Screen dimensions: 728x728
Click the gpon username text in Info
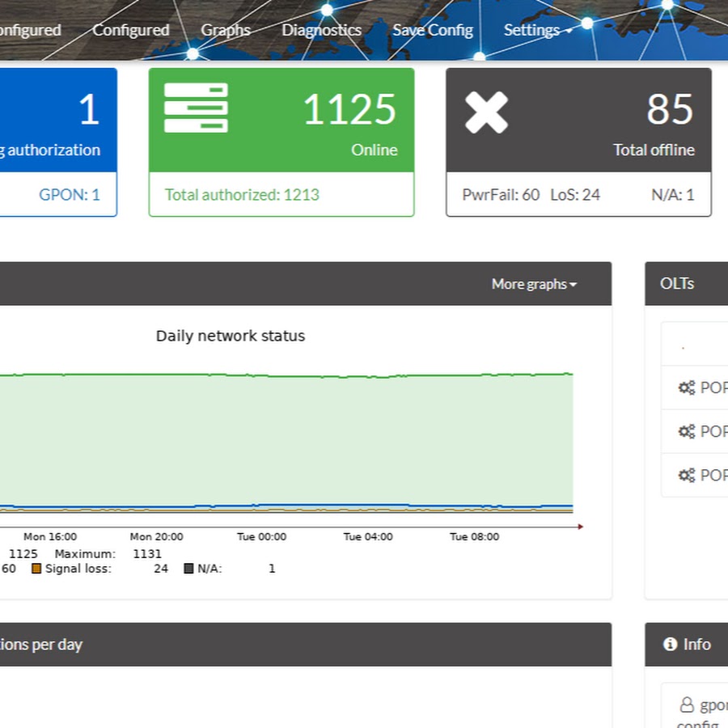[713, 705]
